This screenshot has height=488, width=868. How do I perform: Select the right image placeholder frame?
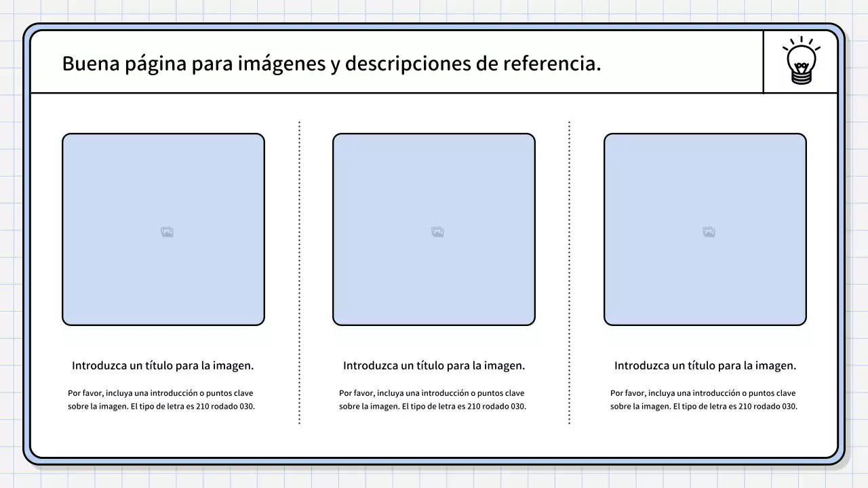706,229
